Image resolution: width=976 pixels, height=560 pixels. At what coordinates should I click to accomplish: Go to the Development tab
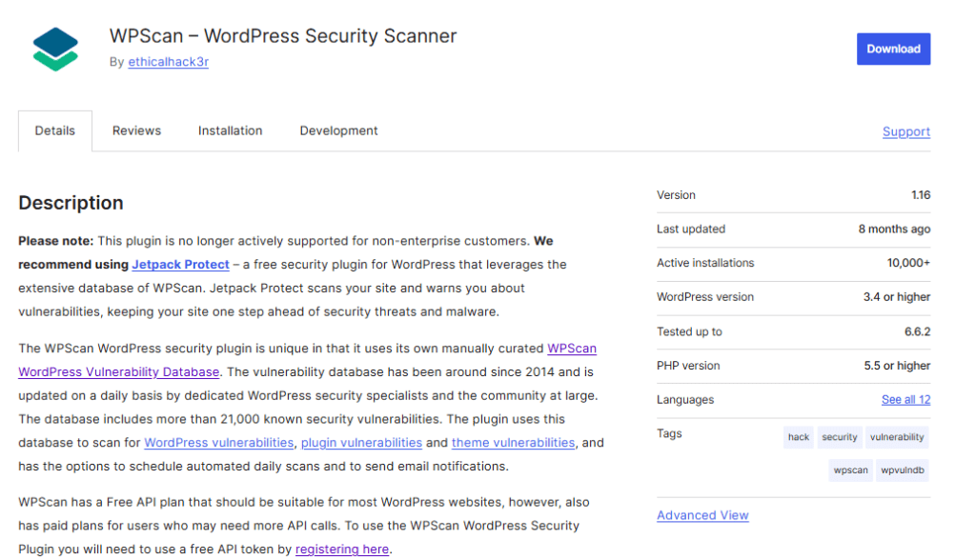(338, 130)
